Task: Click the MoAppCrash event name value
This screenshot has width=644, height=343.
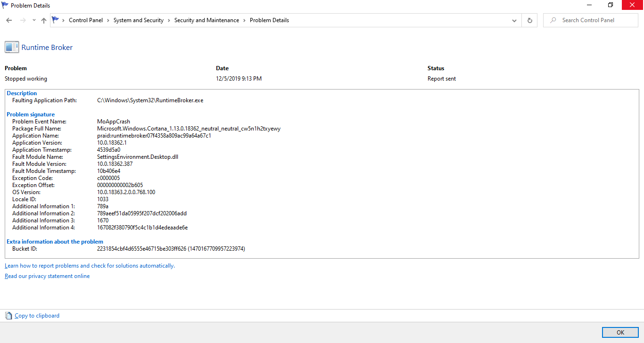Action: pos(114,122)
